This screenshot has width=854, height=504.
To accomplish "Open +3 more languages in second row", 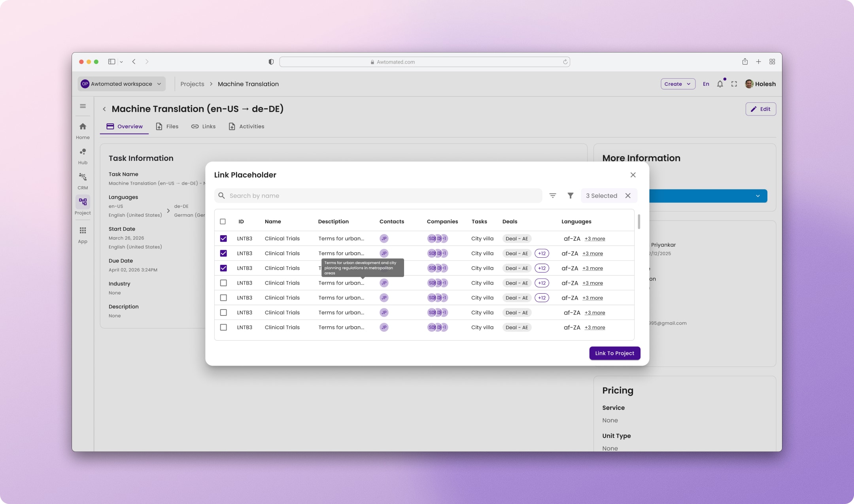I will 592,253.
